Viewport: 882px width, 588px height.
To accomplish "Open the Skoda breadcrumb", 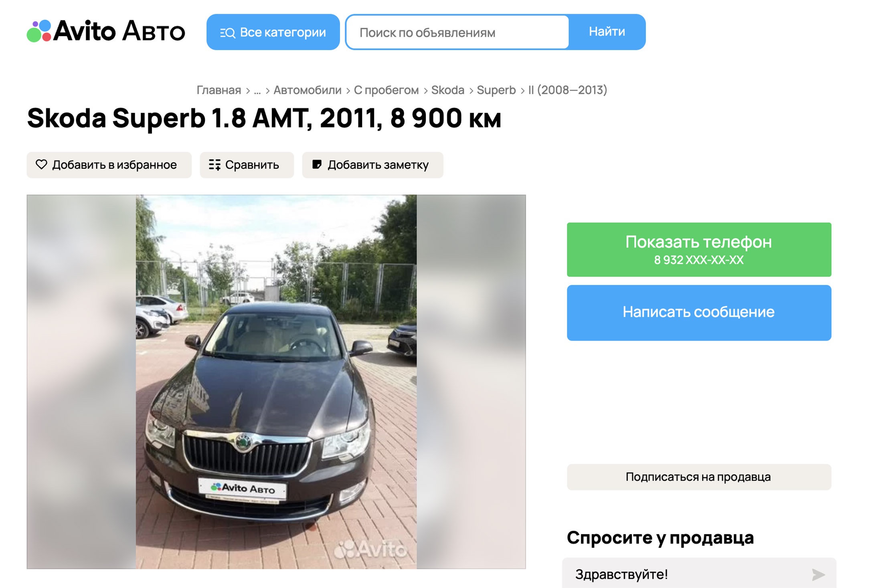I will [447, 90].
